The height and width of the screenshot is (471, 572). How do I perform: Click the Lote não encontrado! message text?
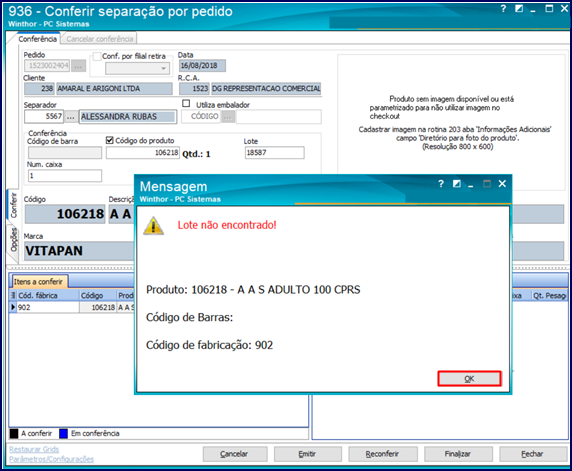coord(227,225)
